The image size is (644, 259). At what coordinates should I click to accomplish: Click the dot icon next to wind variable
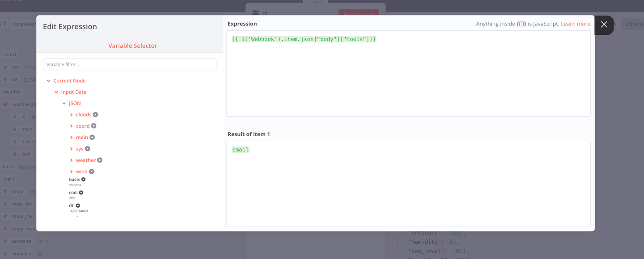pyautogui.click(x=91, y=171)
